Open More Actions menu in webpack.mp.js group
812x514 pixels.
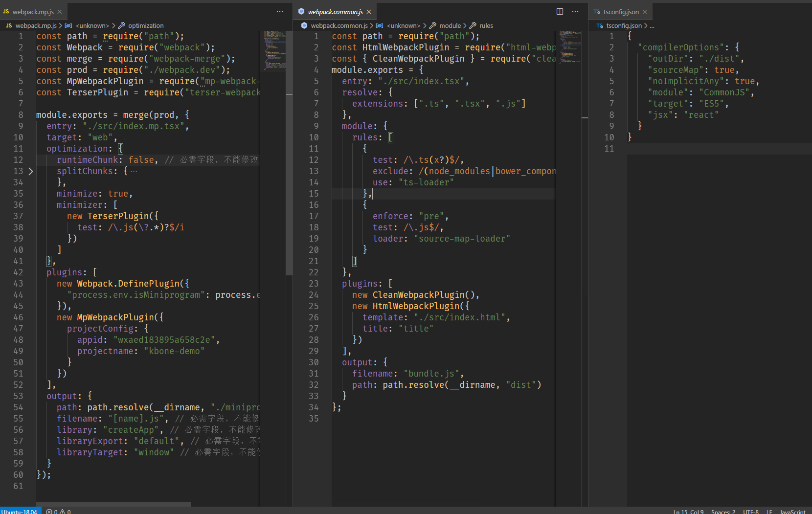pos(280,12)
